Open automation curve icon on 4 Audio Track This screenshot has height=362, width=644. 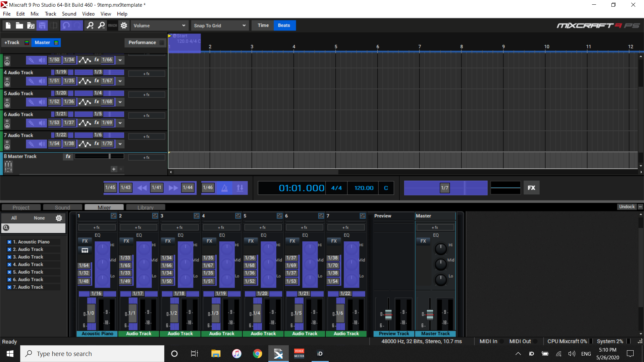(x=85, y=81)
